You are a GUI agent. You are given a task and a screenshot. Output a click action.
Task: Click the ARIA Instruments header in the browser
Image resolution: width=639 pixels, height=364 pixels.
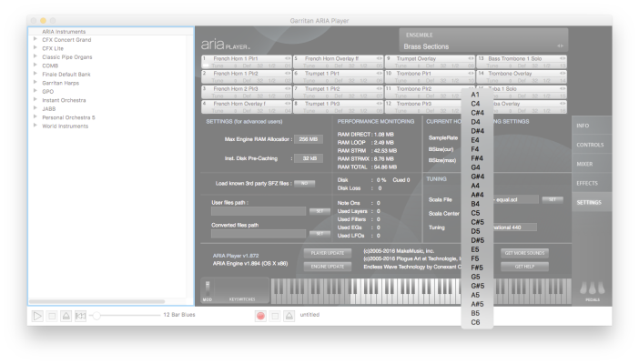64,31
